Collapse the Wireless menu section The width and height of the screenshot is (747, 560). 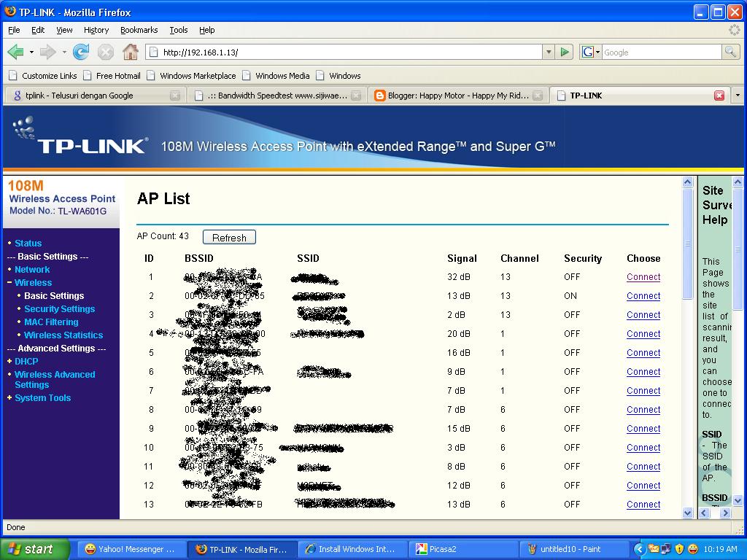[33, 282]
